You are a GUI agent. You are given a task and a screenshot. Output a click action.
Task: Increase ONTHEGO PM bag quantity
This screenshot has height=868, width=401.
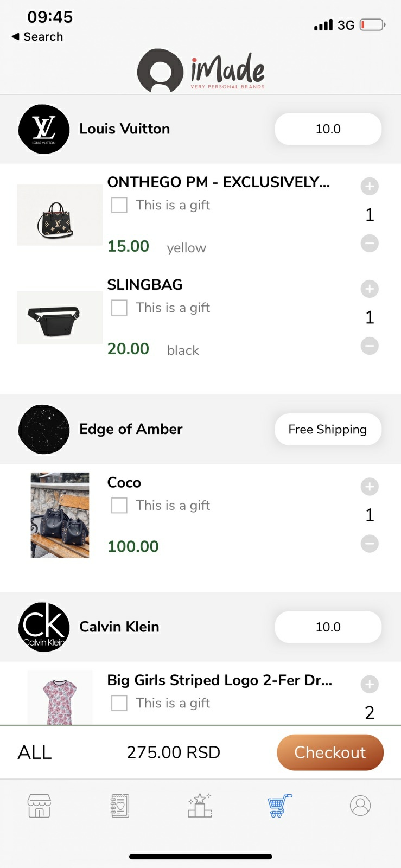click(x=370, y=186)
